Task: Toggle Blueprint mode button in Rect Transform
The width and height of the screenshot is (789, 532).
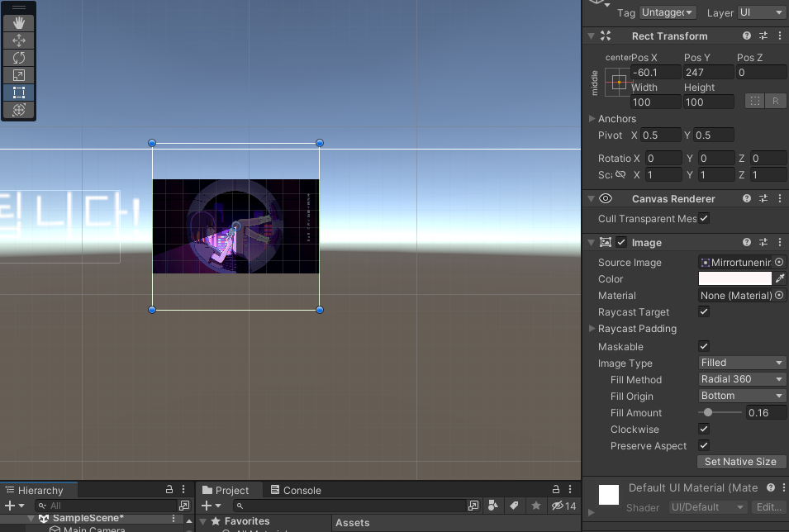Action: tap(755, 101)
